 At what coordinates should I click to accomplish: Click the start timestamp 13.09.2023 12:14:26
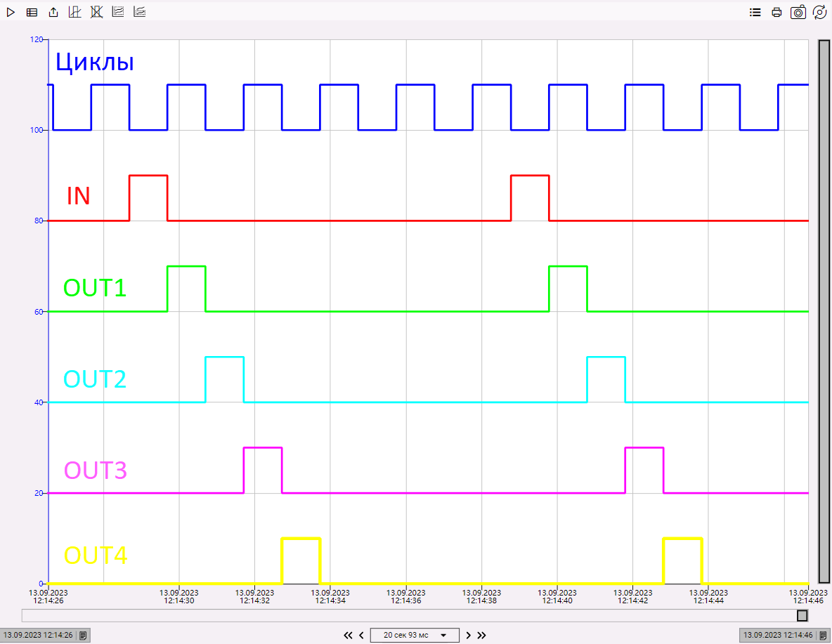[x=40, y=635]
